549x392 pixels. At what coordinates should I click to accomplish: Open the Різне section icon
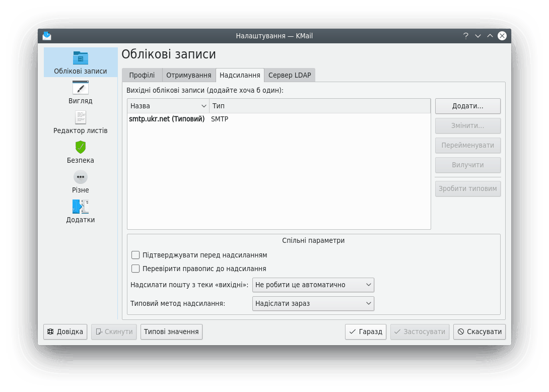(81, 177)
